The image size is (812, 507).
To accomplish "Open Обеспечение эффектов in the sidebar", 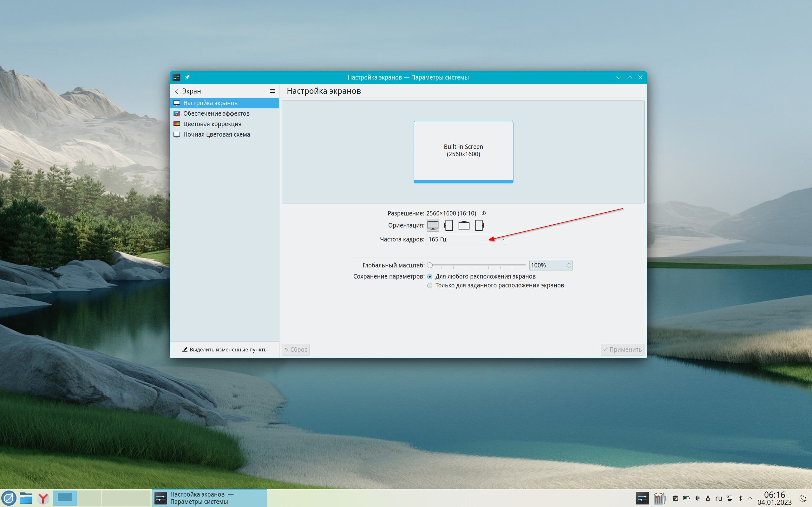I will [216, 113].
